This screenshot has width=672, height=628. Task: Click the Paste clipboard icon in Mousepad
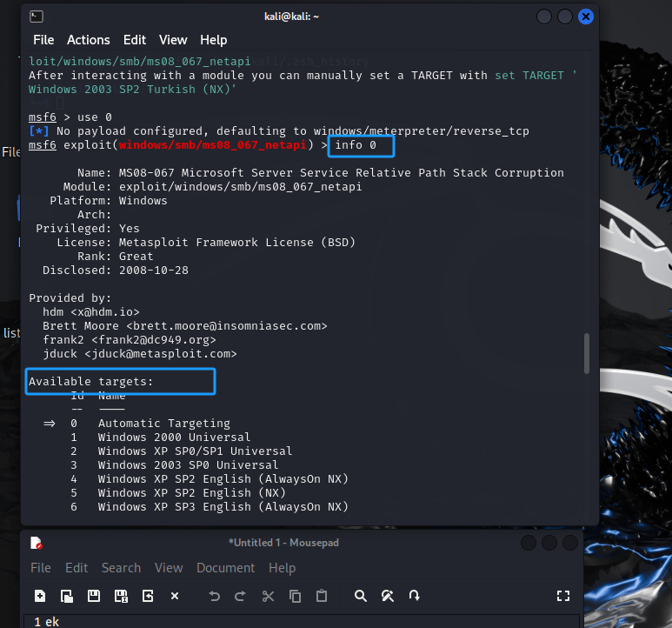[322, 596]
